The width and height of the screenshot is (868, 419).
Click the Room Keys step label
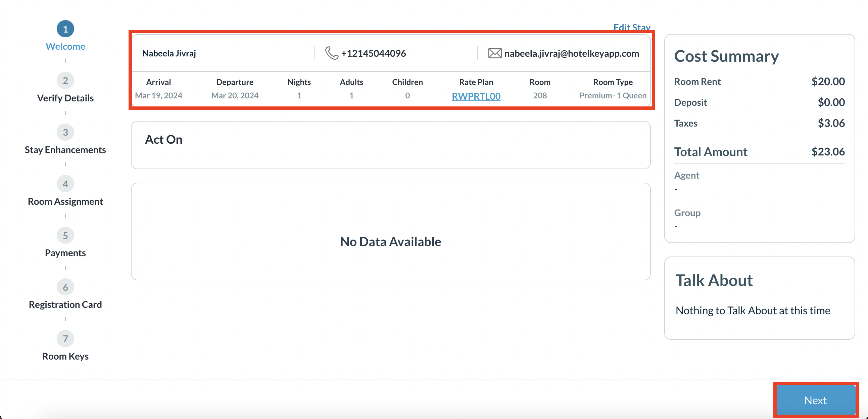65,356
